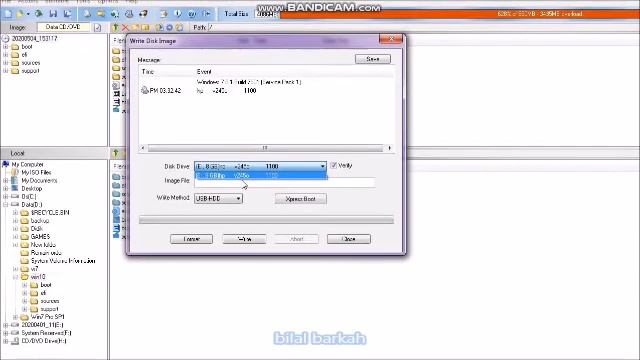Toggle the bootable checkbox icon beside Data CD/DVD
The image size is (640, 360).
tap(97, 27)
